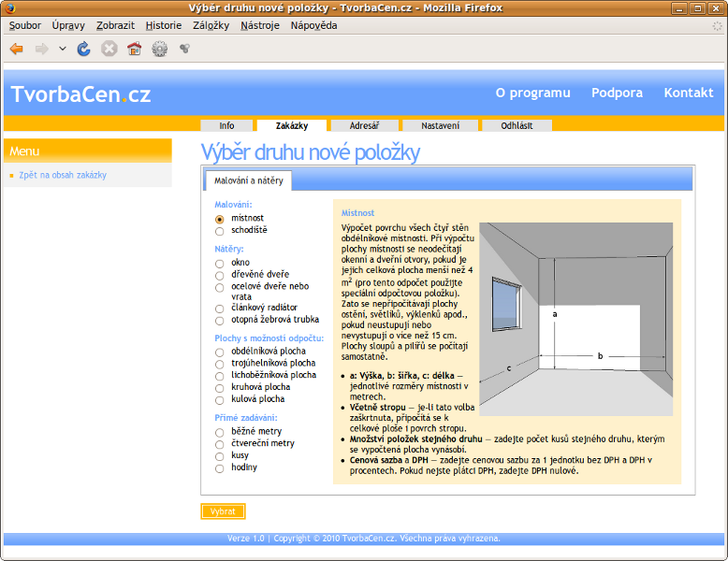The width and height of the screenshot is (728, 561).
Task: Click the Přímé zadávání: label
Action: [245, 418]
